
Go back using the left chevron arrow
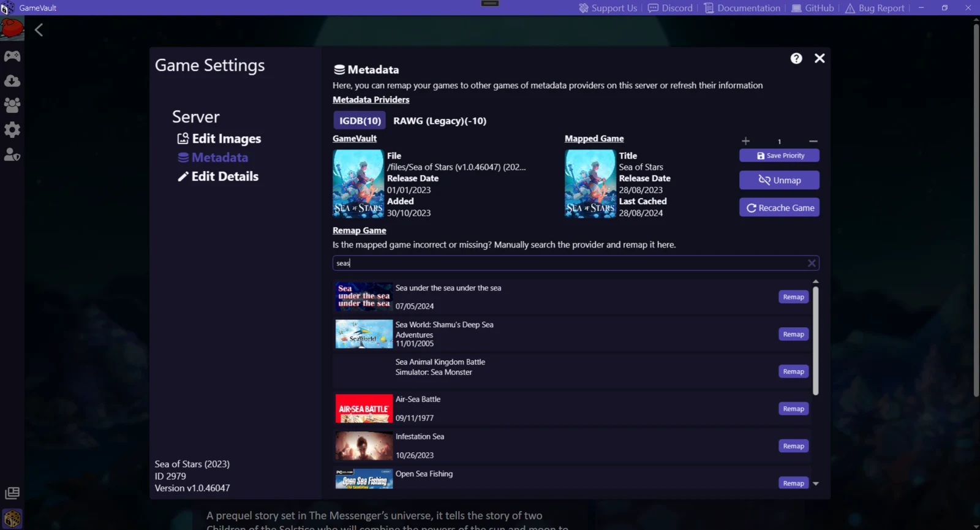[x=39, y=30]
